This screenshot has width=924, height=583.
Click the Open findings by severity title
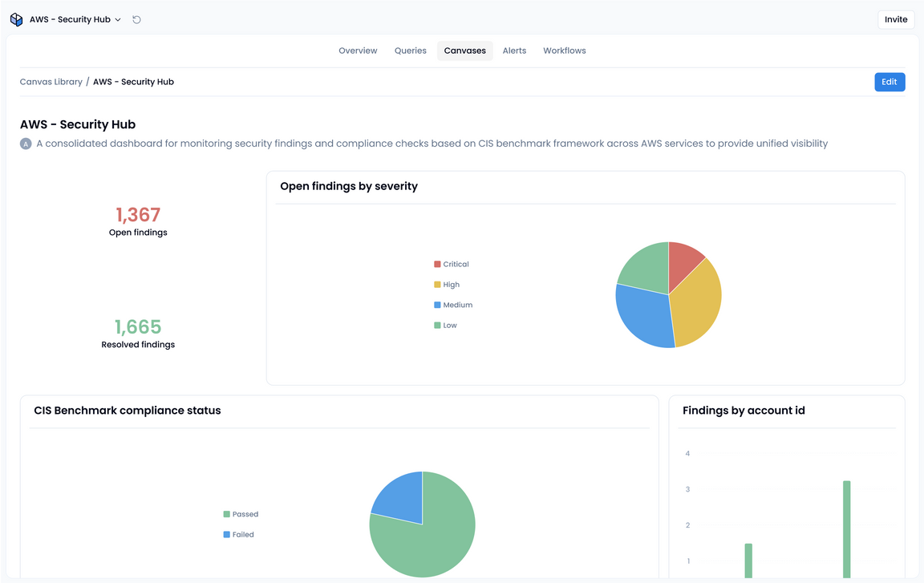point(349,186)
